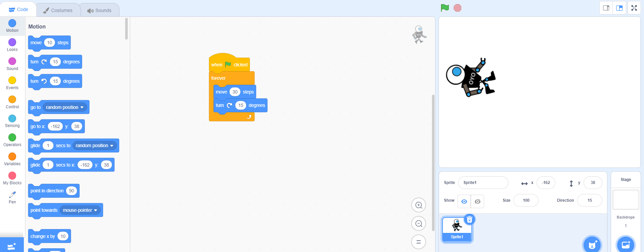Zoom out of the code workspace
This screenshot has width=644, height=252.
pyautogui.click(x=418, y=224)
